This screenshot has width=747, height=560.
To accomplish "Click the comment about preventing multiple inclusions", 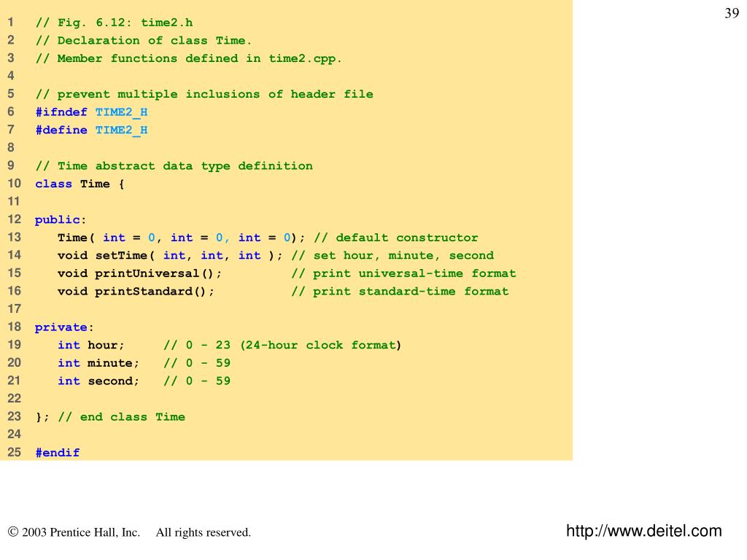I will click(x=204, y=94).
